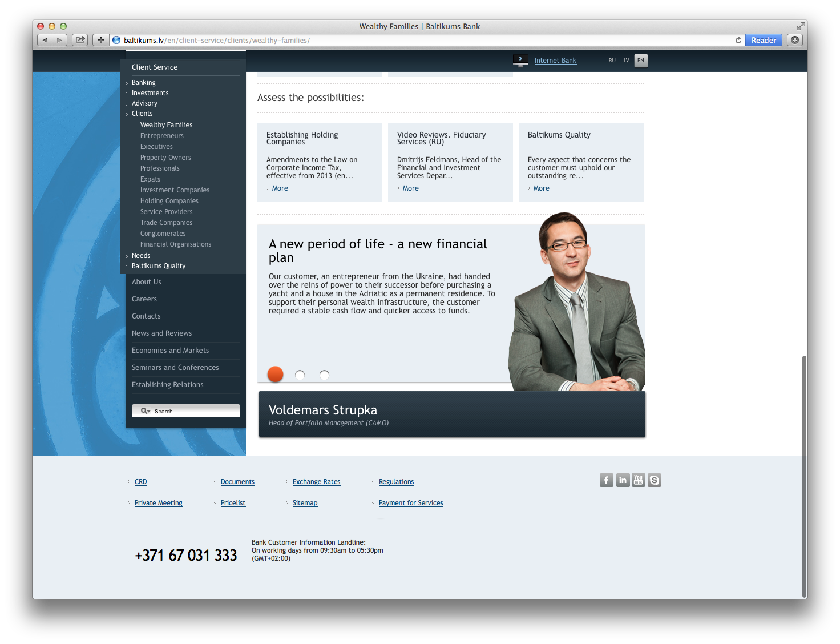Open the LinkedIn social icon
Viewport: 840px width, 644px height.
tap(623, 480)
